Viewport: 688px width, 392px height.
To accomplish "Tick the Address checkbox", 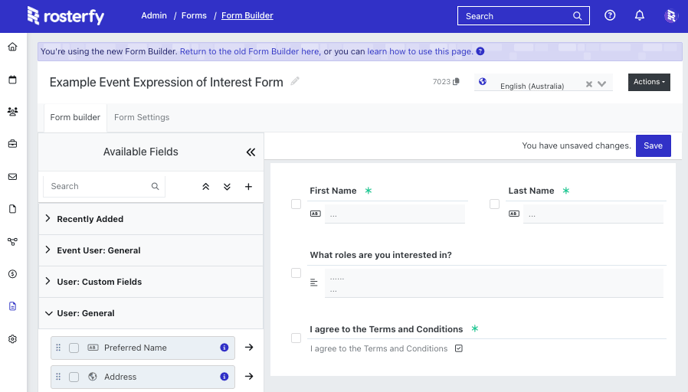I will pyautogui.click(x=74, y=377).
